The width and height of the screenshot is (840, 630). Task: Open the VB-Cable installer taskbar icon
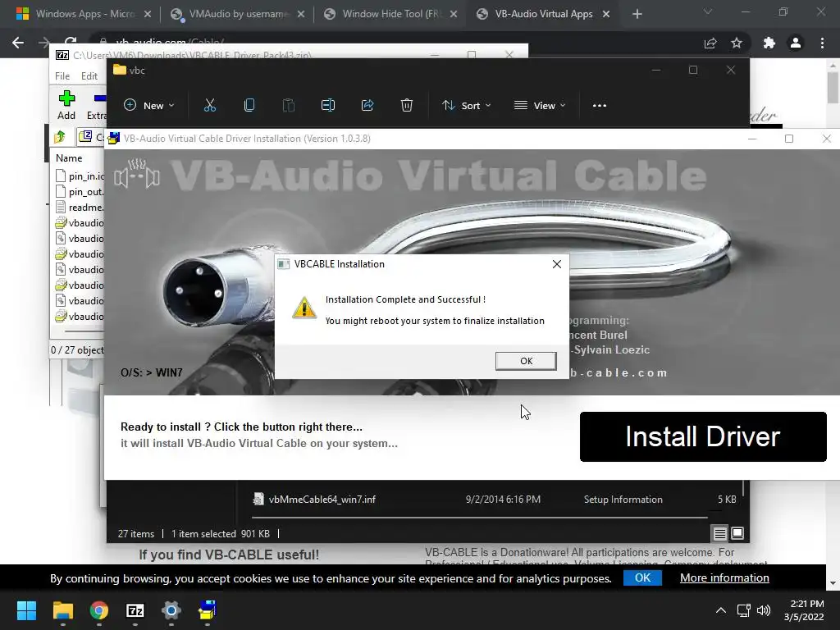(208, 610)
